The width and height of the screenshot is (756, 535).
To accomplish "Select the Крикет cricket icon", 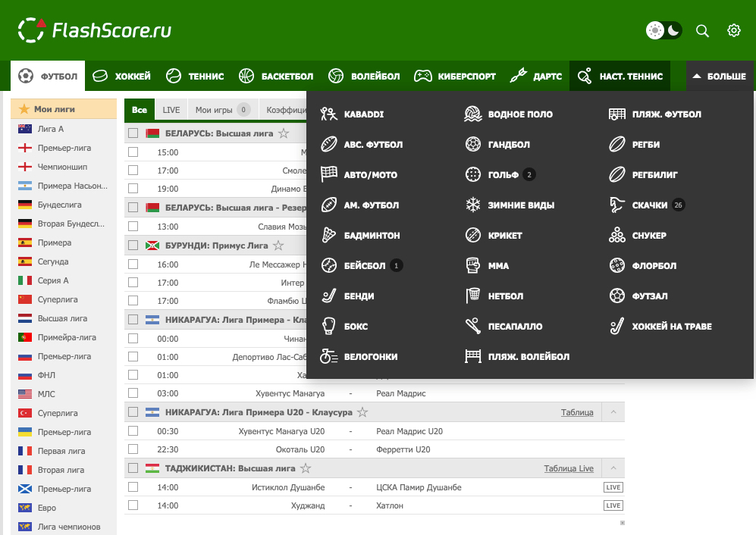I will tap(473, 235).
